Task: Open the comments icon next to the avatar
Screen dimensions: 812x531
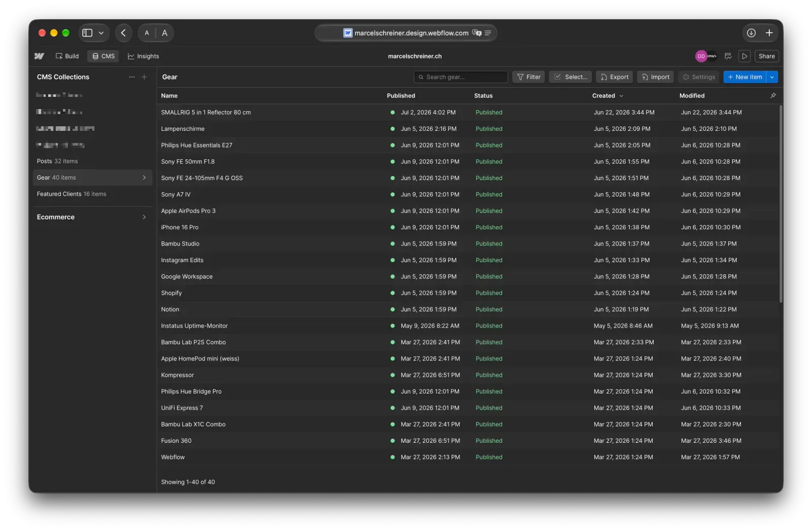Action: click(728, 56)
